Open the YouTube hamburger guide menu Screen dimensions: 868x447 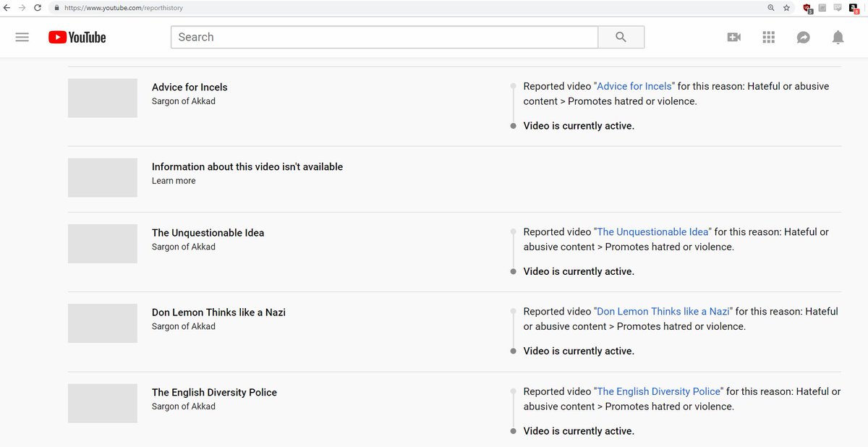click(x=22, y=37)
